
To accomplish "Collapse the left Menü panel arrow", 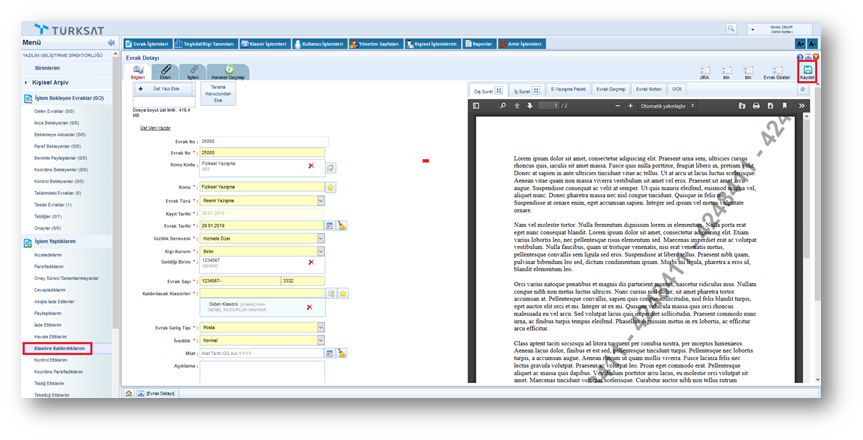I will pyautogui.click(x=111, y=43).
